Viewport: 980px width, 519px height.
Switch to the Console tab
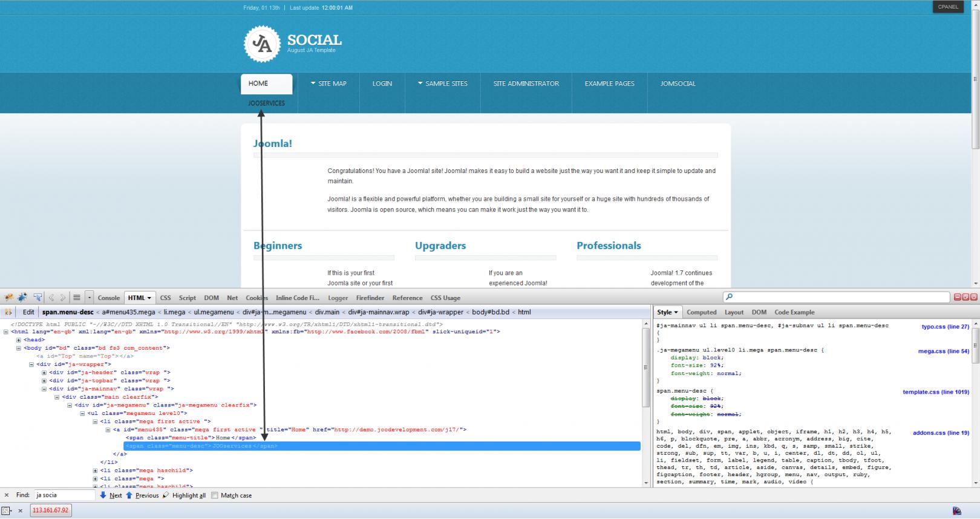109,298
